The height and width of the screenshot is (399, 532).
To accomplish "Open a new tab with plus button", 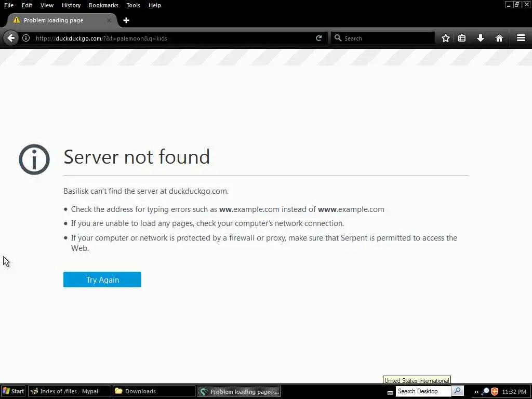I will pyautogui.click(x=126, y=20).
